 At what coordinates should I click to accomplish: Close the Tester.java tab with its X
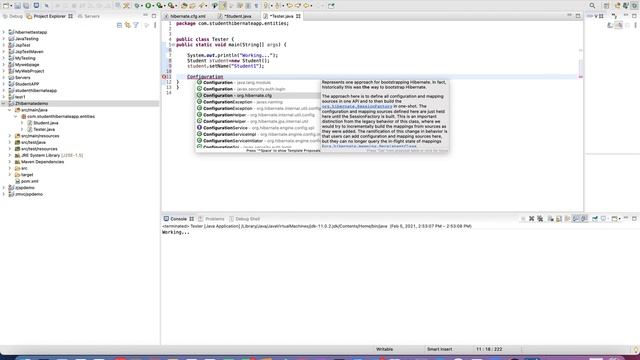298,16
